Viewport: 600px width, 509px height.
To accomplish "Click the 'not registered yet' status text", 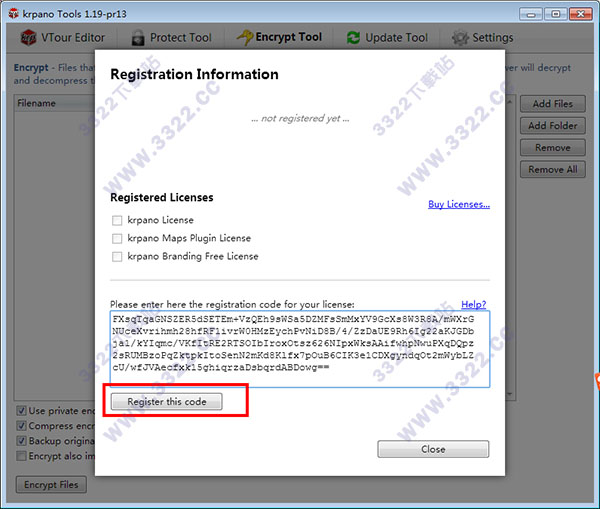I will [x=300, y=119].
